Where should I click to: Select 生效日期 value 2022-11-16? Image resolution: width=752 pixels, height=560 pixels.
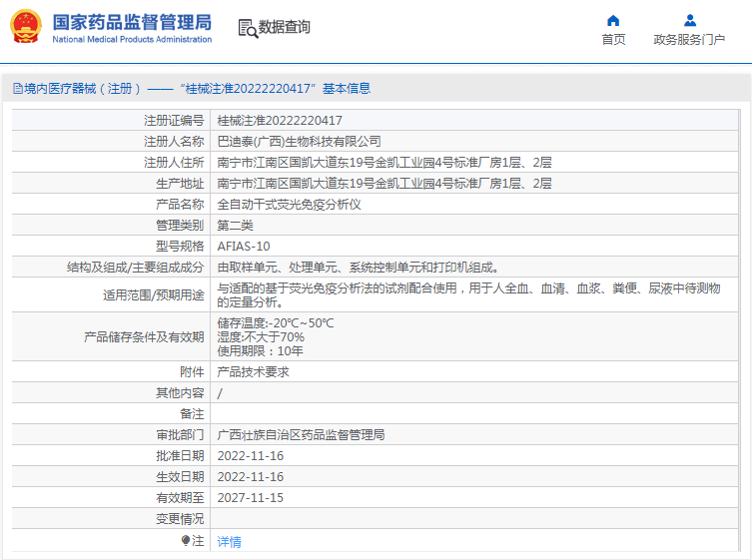[251, 477]
